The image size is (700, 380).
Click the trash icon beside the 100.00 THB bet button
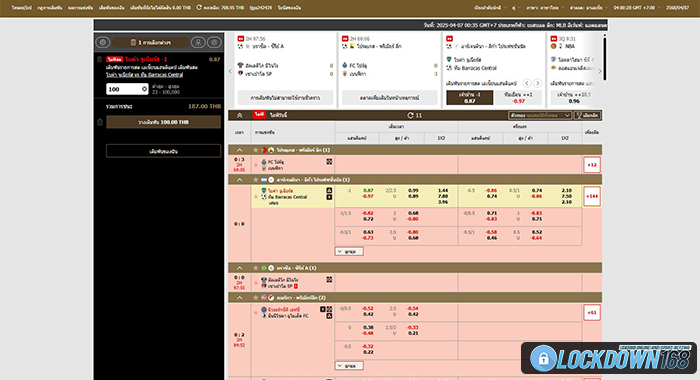coord(100,122)
